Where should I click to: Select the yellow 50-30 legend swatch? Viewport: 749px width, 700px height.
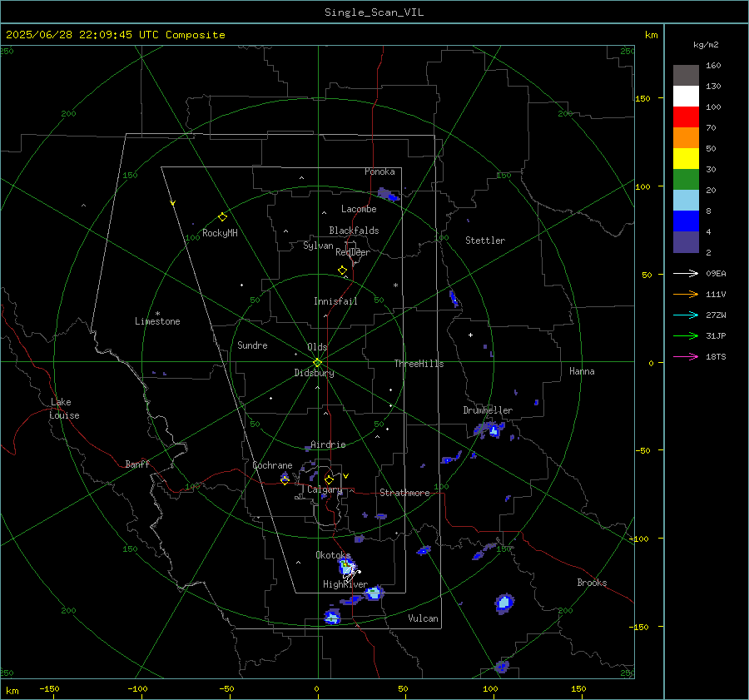coord(686,159)
